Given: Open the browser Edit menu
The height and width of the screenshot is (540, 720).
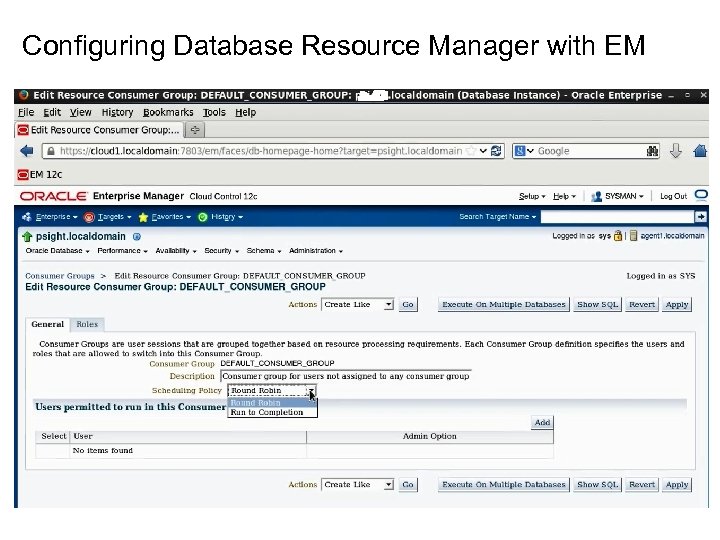Looking at the screenshot, I should (x=52, y=112).
